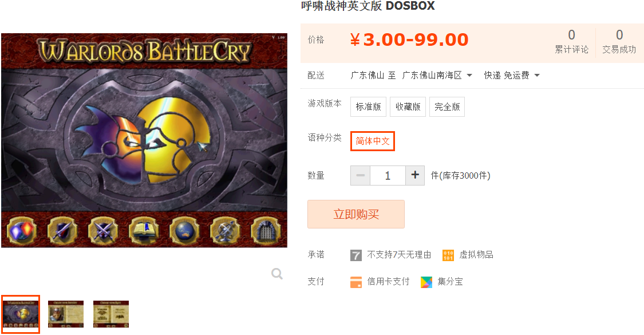The height and width of the screenshot is (335, 644).
Task: Increase quantity with the plus button
Action: tap(415, 175)
